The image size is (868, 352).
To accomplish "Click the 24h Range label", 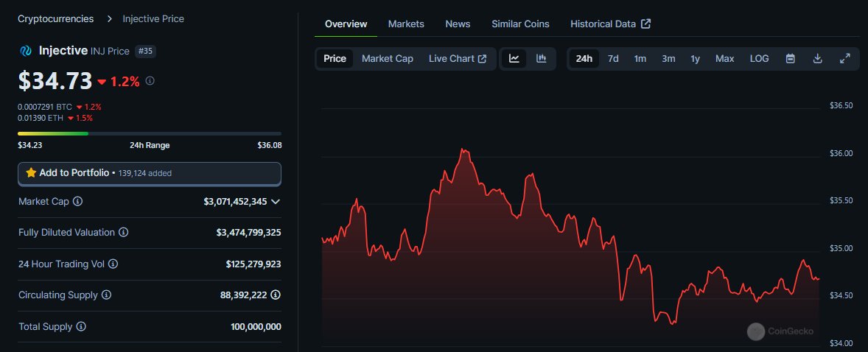I will pyautogui.click(x=150, y=146).
